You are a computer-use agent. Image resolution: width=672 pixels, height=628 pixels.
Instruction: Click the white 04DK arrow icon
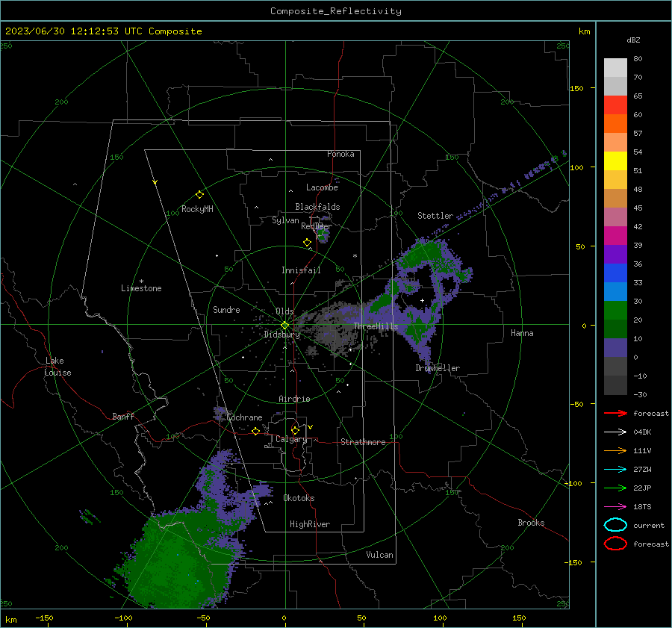(x=615, y=432)
